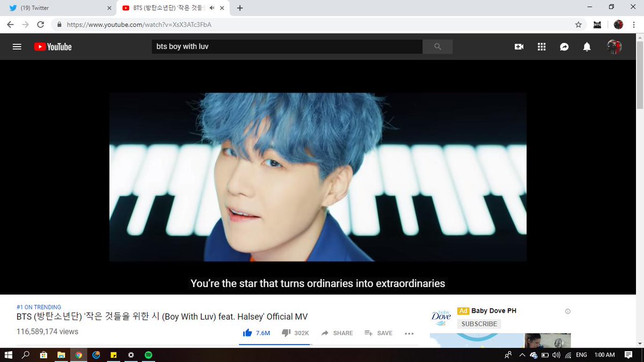Open the 1:00 AM clock flyout
Screen dimensions: 644x362
click(605, 355)
